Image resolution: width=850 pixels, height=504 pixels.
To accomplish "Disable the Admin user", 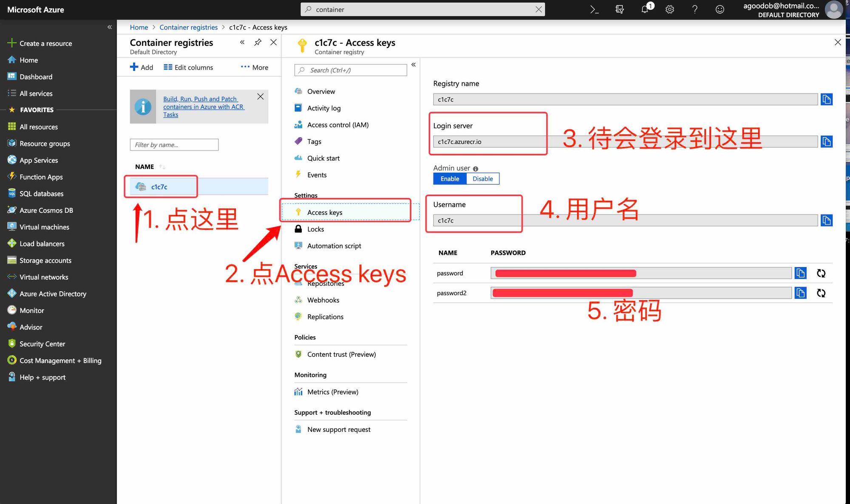I will [483, 178].
